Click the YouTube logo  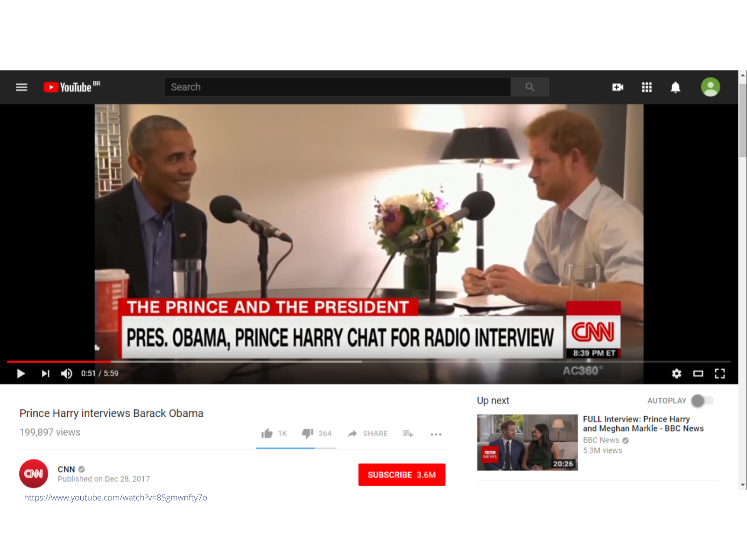tap(68, 87)
